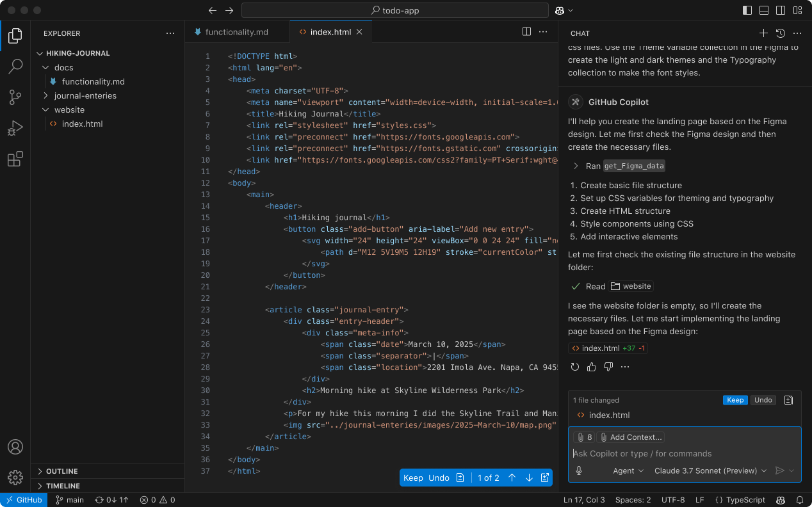812x507 pixels.
Task: Show chat history using the clock icon
Action: pos(780,33)
